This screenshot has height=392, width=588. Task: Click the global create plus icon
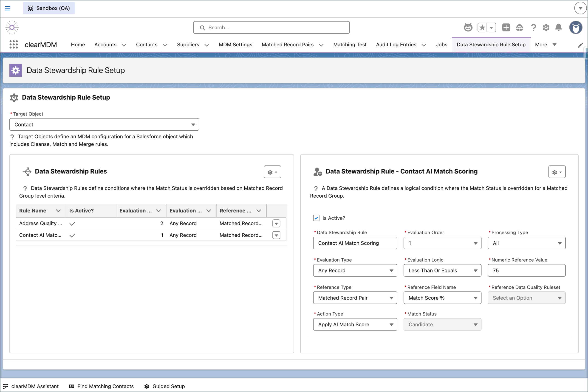coord(506,27)
